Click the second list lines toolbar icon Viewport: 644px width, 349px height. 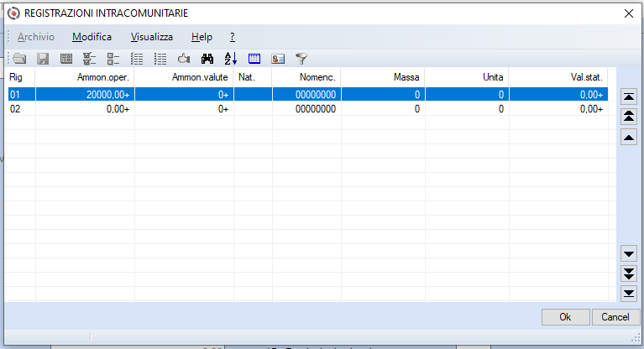[x=160, y=59]
